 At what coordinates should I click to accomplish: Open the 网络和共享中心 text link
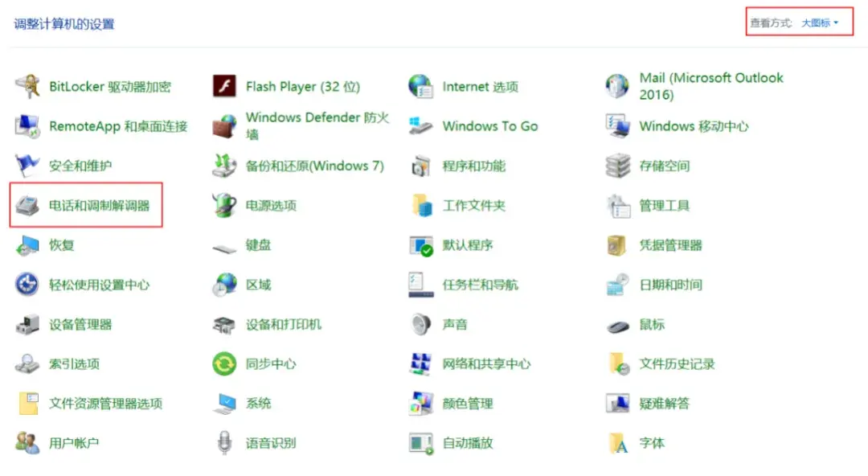pyautogui.click(x=486, y=364)
